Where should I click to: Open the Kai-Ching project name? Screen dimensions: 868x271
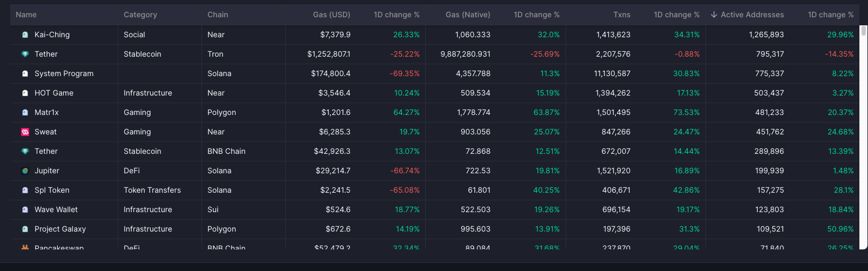(52, 35)
